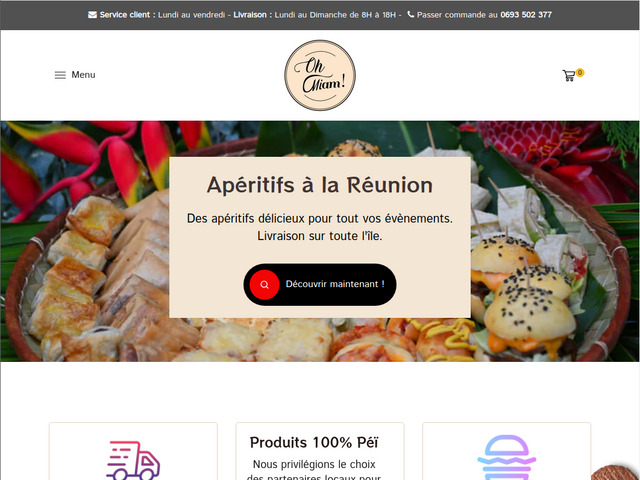
Task: Click the Découvrir maintenant ! button
Action: pos(320,284)
